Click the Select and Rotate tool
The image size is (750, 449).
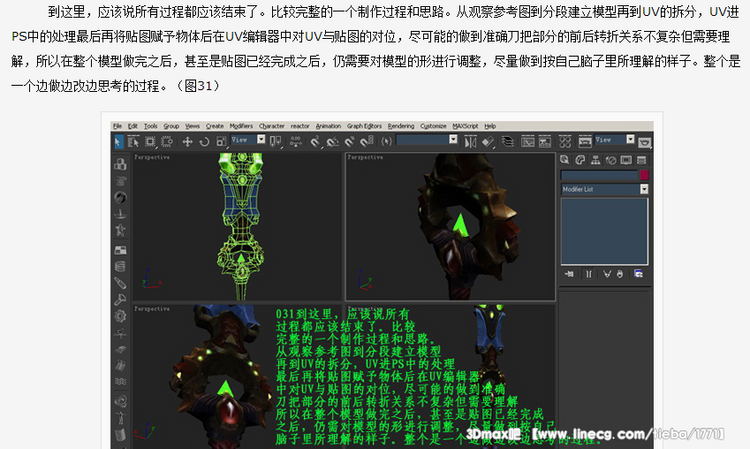204,141
